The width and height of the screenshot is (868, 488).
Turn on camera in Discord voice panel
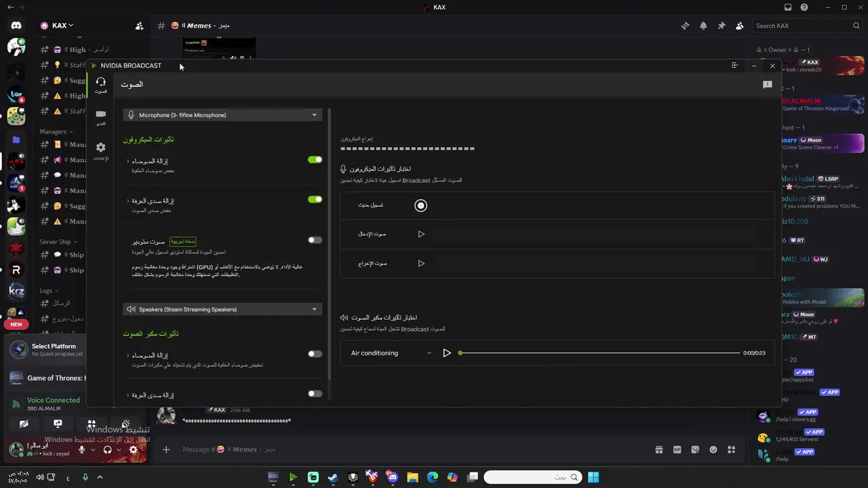point(24,424)
